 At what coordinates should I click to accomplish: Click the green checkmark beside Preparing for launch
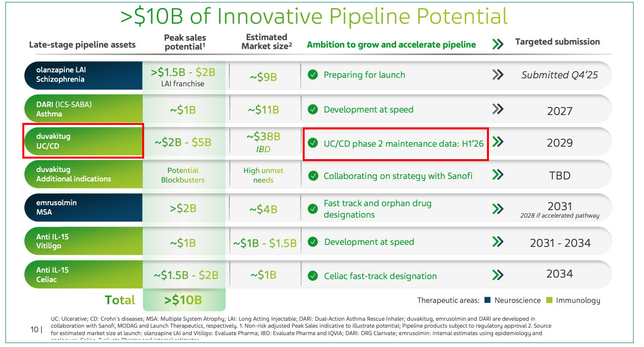(313, 75)
